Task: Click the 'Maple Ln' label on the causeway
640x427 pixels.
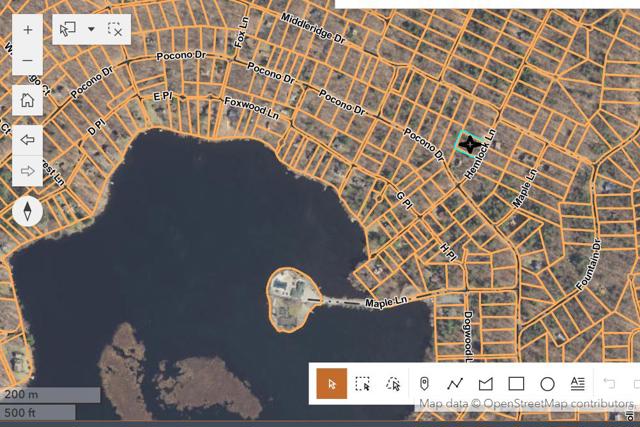Action: (x=386, y=302)
